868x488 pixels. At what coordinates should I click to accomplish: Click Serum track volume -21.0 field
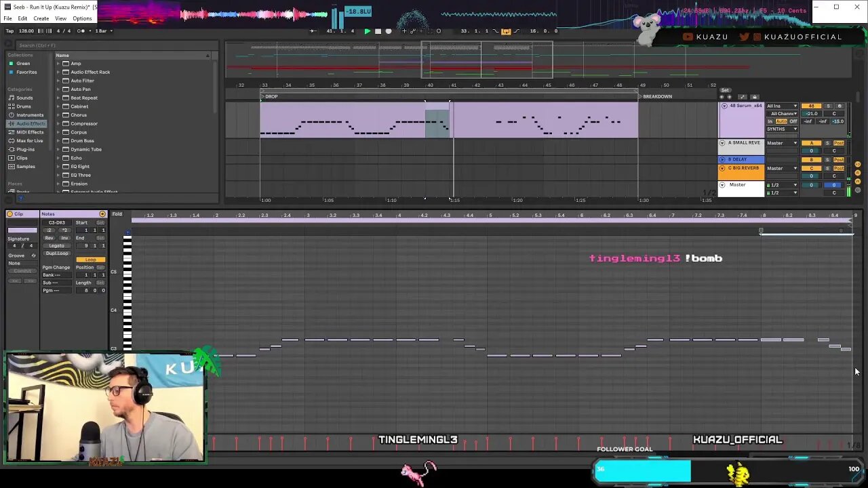click(811, 113)
